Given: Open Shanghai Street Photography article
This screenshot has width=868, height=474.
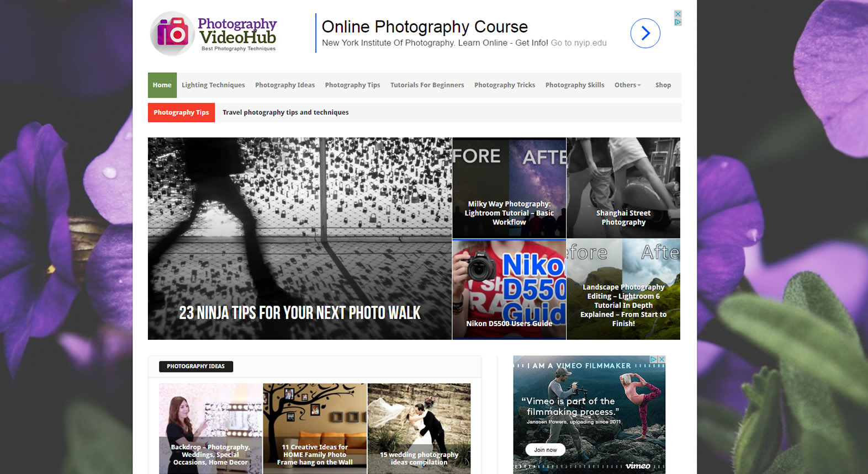Looking at the screenshot, I should [x=623, y=188].
